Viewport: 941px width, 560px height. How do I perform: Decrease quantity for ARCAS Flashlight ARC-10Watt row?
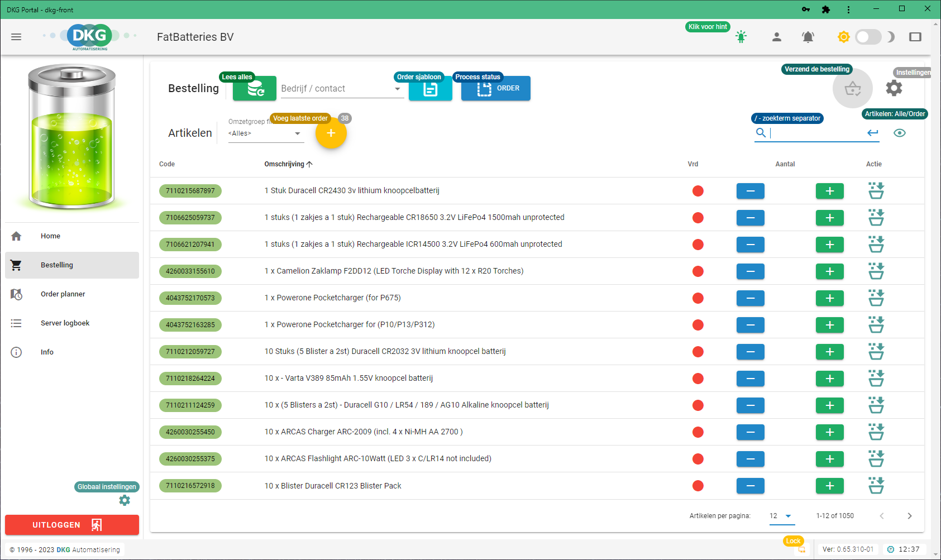click(751, 459)
